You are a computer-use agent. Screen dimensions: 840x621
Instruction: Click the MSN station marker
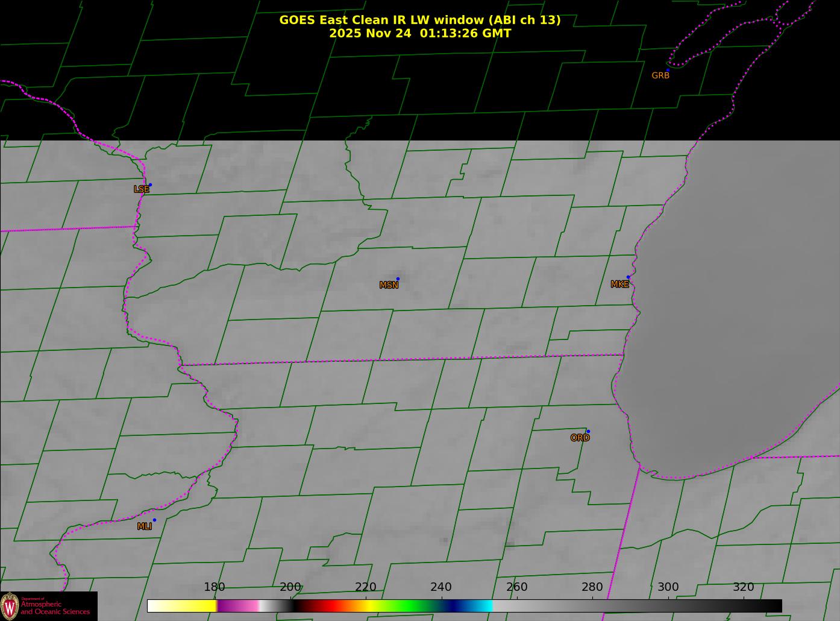pos(398,279)
